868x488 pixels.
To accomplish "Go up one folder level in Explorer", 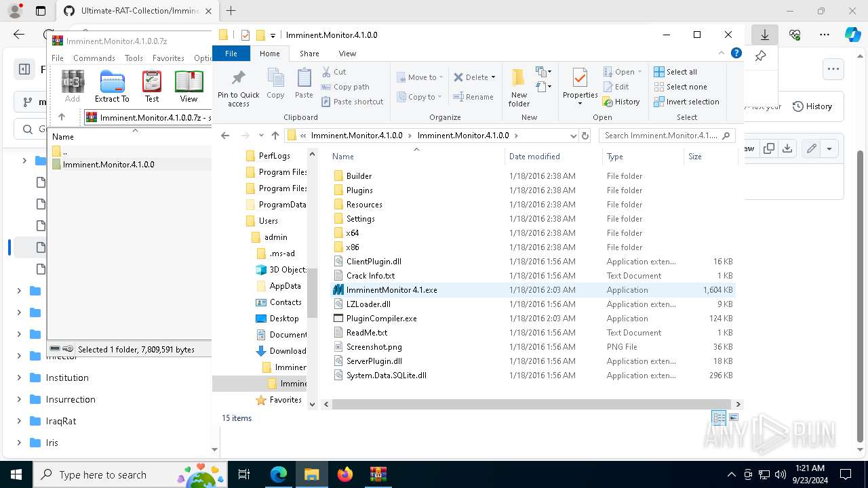I will (275, 136).
